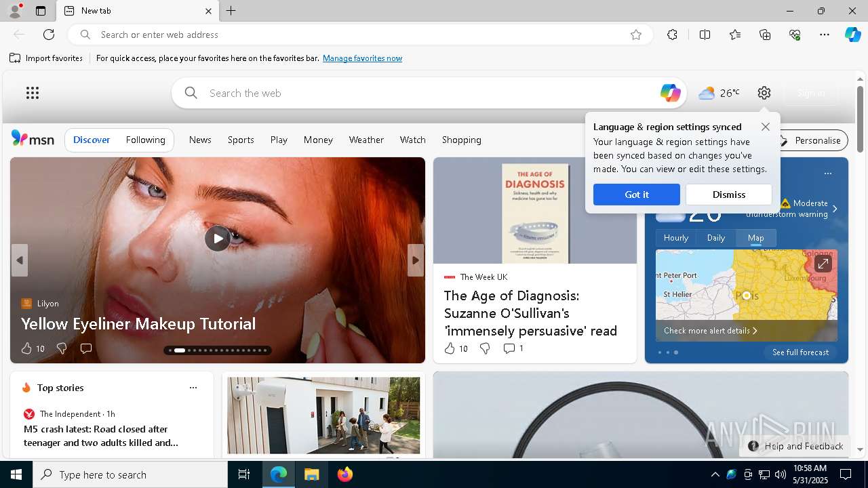
Task: Open Extensions puzzle icon
Action: [x=672, y=35]
